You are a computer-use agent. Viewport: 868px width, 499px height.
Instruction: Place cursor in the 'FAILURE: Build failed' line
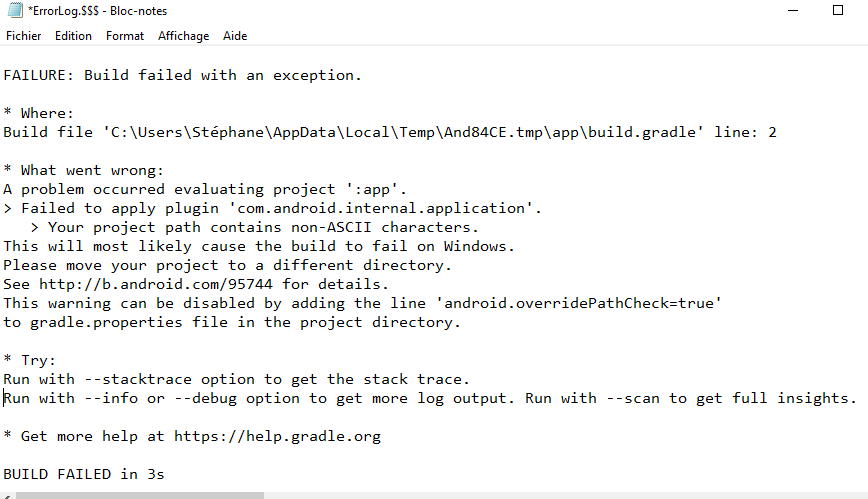coord(180,75)
